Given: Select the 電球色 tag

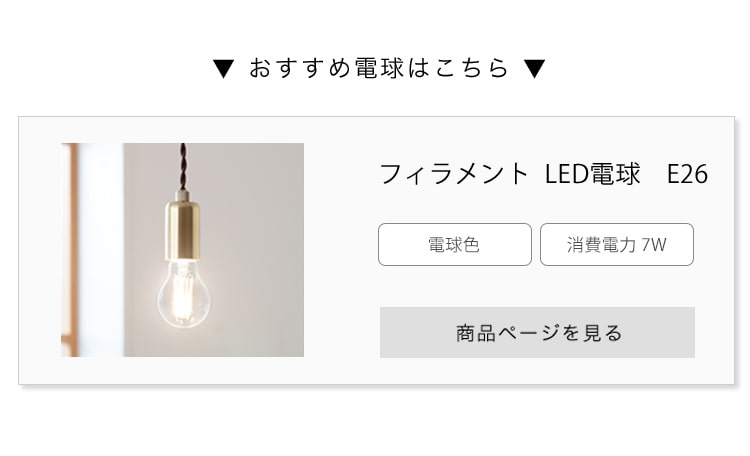Looking at the screenshot, I should pos(454,244).
